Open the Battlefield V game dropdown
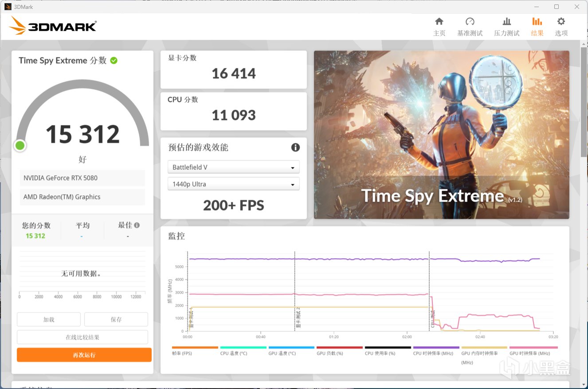The width and height of the screenshot is (588, 389). coord(234,167)
